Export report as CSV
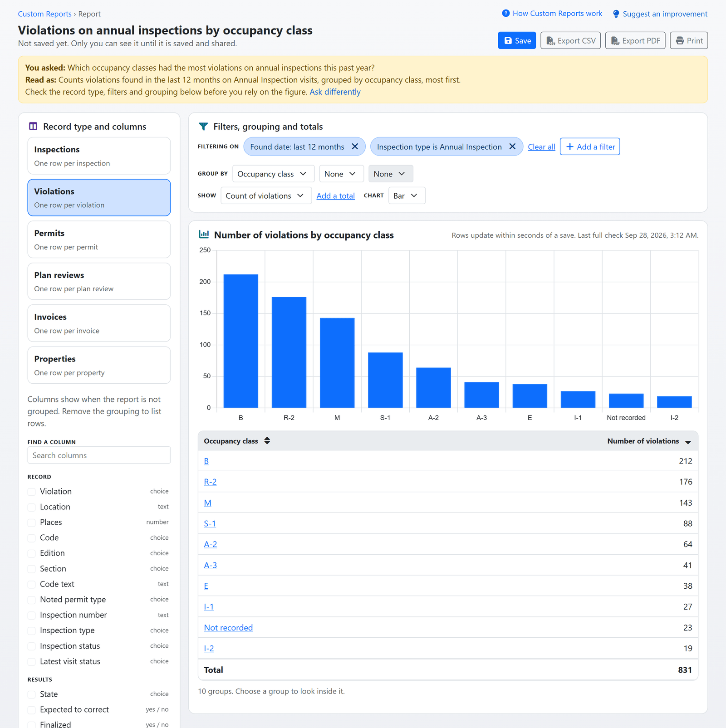Screen dimensions: 726x728 [x=571, y=40]
